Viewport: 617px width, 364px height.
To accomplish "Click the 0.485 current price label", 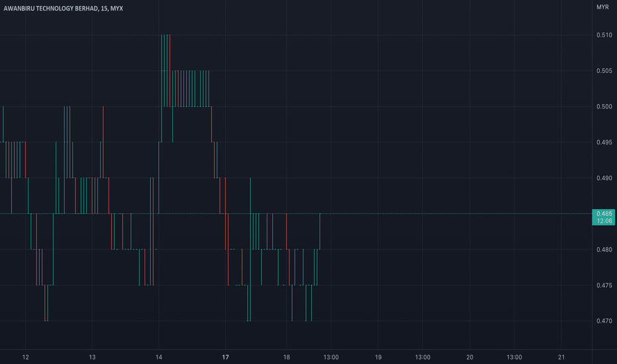I will coord(604,217).
